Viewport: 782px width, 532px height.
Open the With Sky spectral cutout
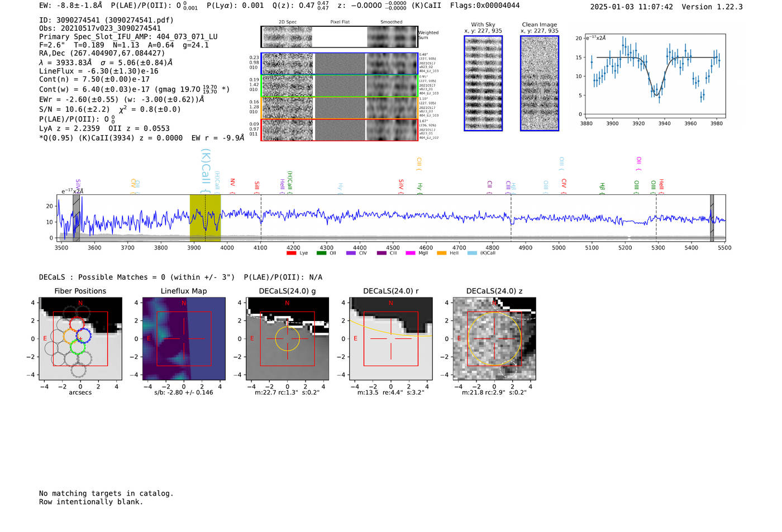(x=483, y=83)
